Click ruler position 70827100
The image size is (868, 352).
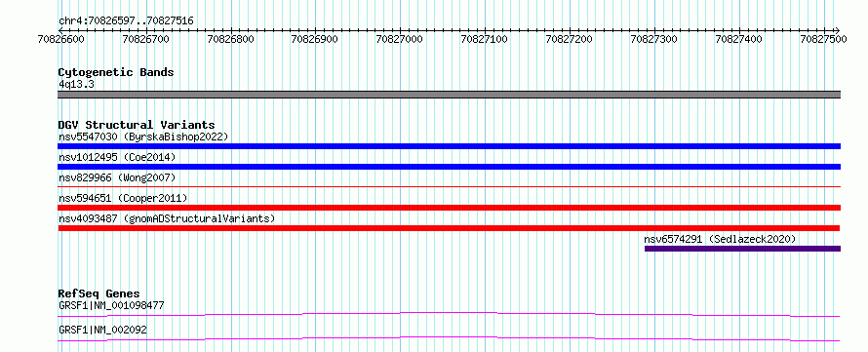point(485,39)
